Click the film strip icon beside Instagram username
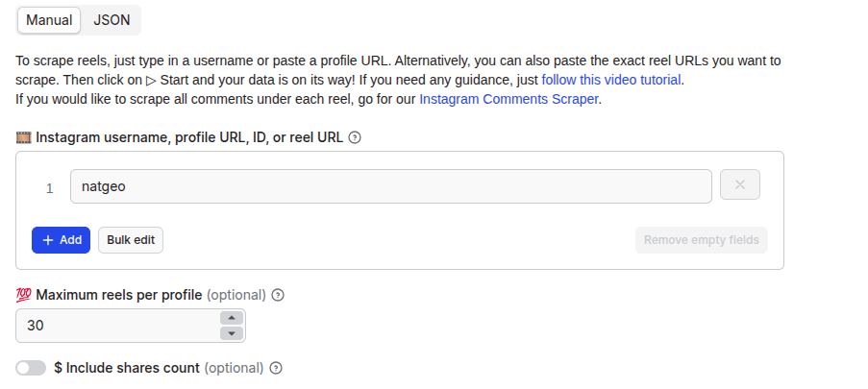This screenshot has width=868, height=389. (24, 137)
